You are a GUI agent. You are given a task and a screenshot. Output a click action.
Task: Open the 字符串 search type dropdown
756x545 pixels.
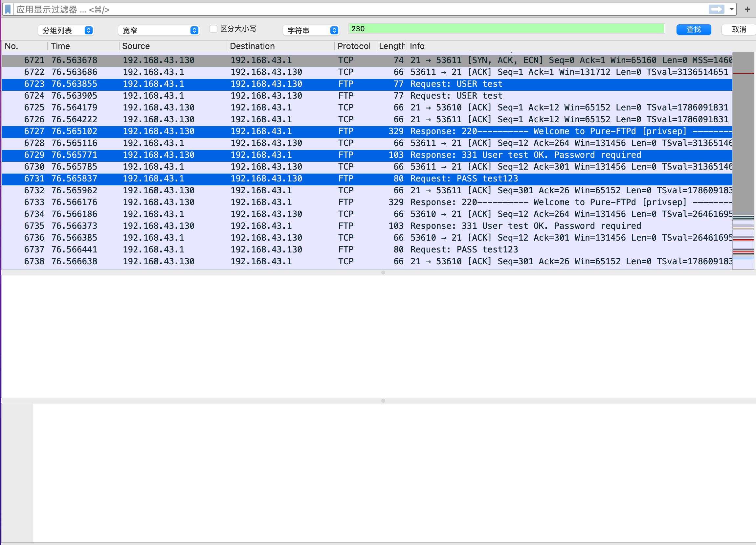[311, 30]
